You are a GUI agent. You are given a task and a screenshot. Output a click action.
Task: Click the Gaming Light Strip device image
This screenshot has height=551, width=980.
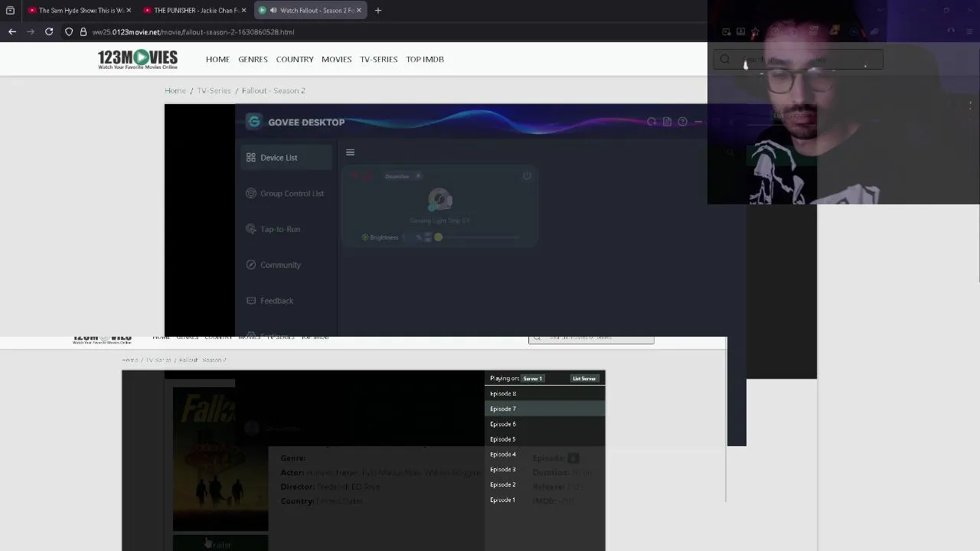point(439,201)
